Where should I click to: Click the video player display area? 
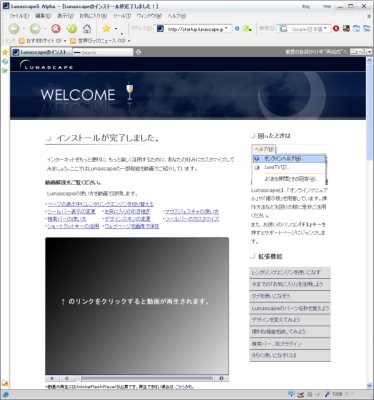tap(137, 306)
